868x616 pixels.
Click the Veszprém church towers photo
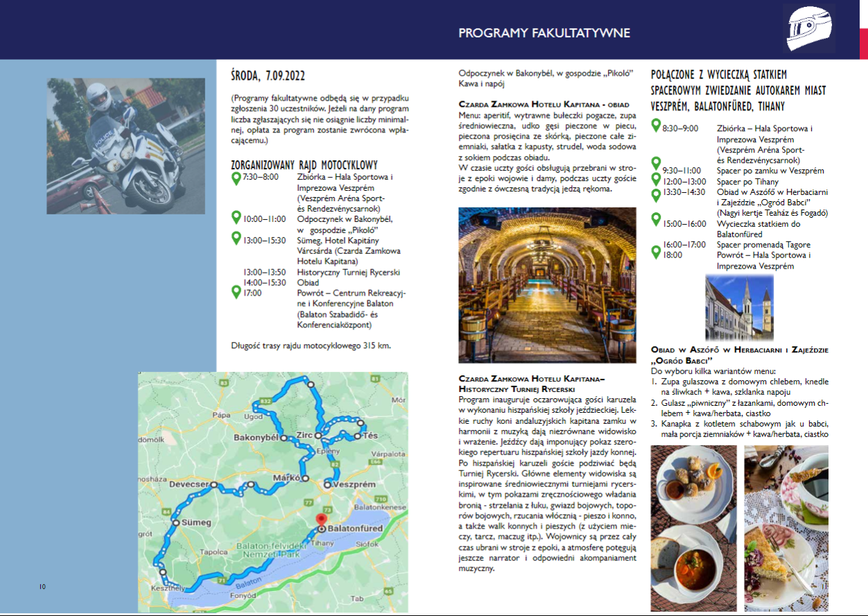(x=738, y=307)
